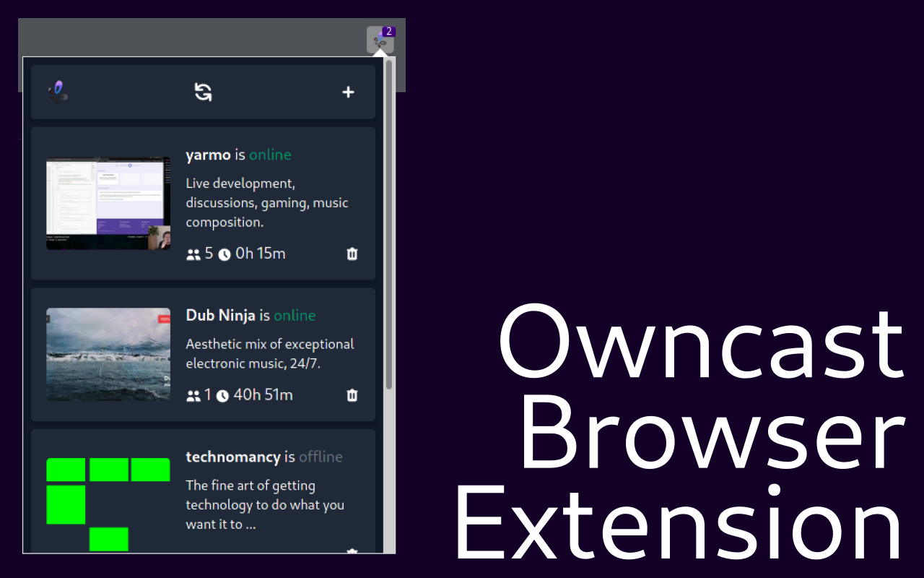Click the viewer icon on Dub Ninja's card
The height and width of the screenshot is (578, 924).
(x=192, y=395)
